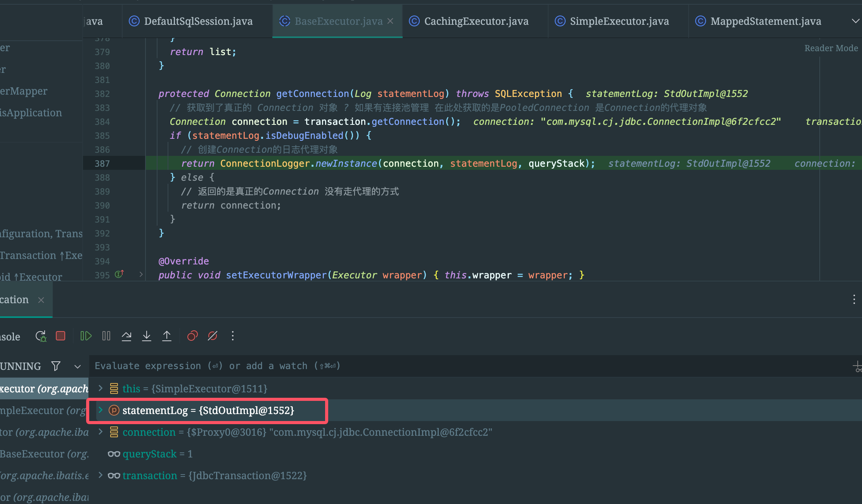
Task: Expand the transaction JdbcTransaction node
Action: pyautogui.click(x=100, y=475)
